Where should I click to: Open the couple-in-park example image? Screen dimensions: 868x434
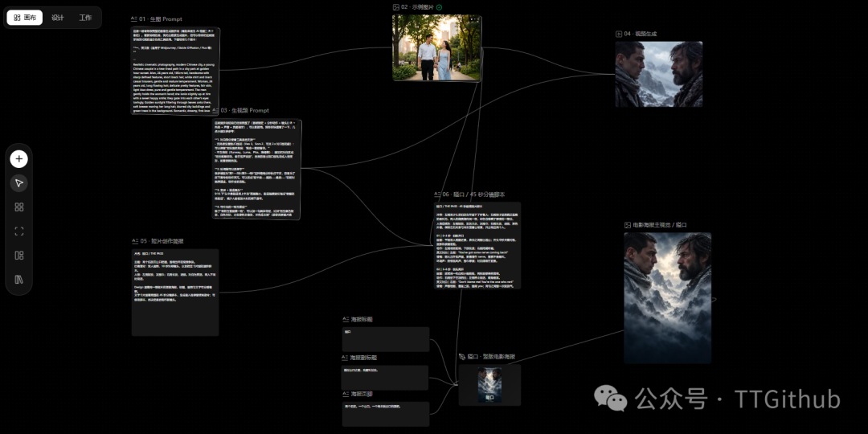pos(436,47)
